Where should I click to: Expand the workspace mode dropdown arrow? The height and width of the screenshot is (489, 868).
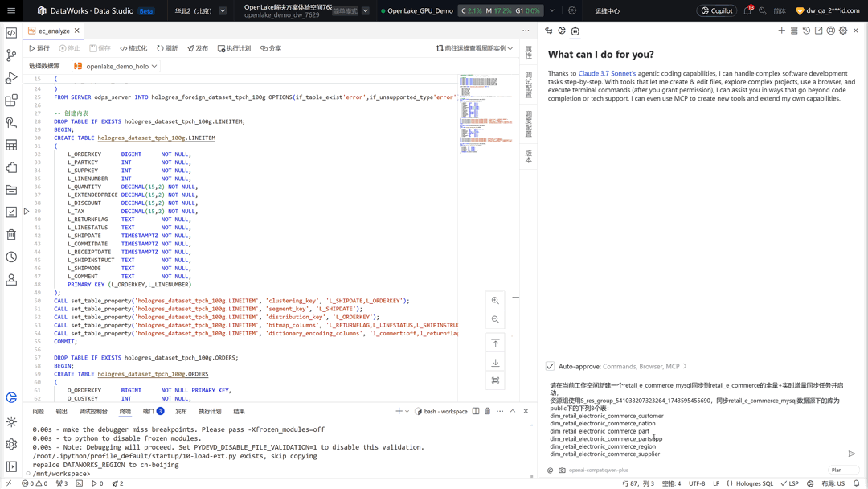click(x=366, y=10)
